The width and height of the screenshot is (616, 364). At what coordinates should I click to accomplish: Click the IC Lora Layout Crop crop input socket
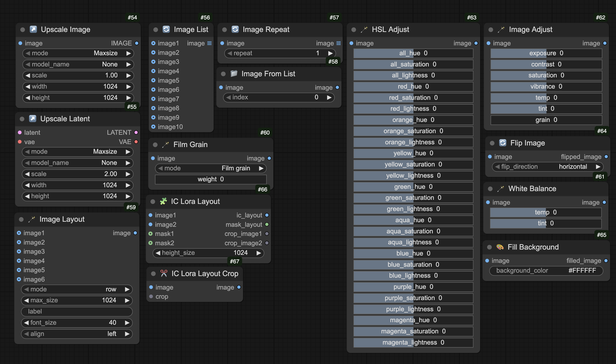tap(151, 297)
